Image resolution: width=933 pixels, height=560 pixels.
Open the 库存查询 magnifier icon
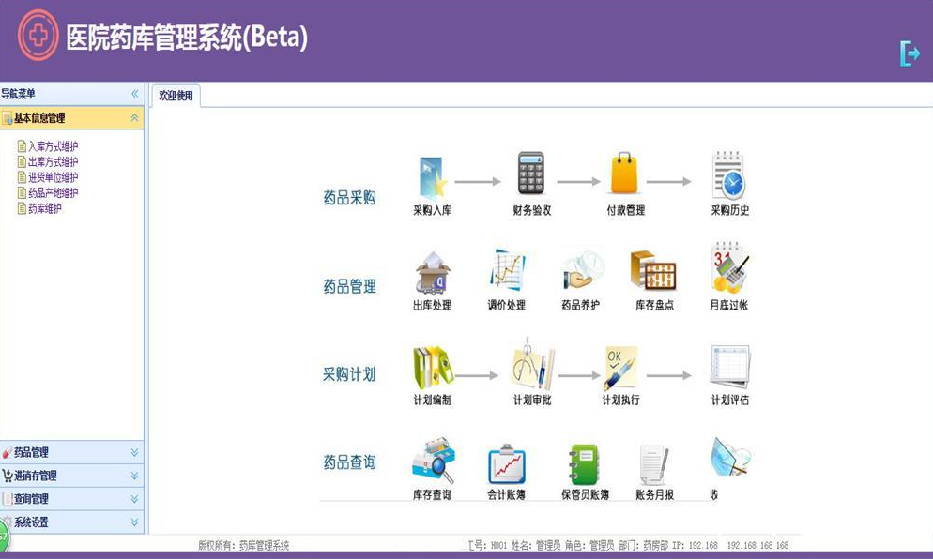pyautogui.click(x=434, y=462)
